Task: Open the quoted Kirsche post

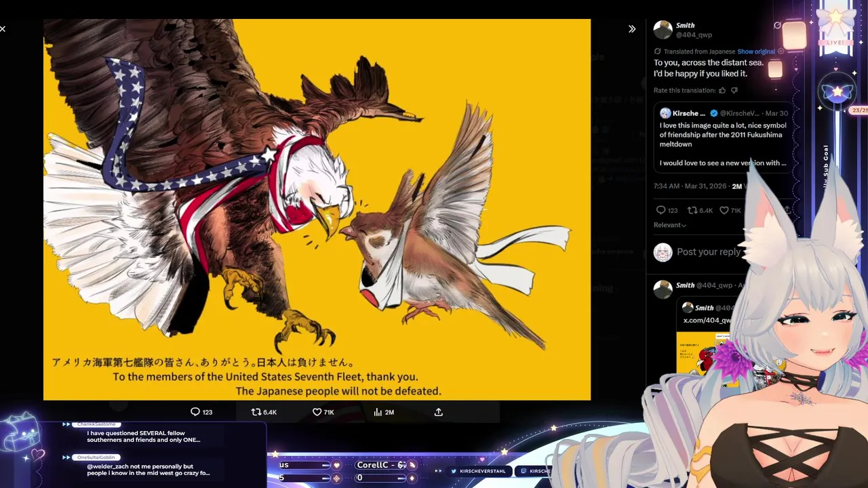Action: [723, 138]
